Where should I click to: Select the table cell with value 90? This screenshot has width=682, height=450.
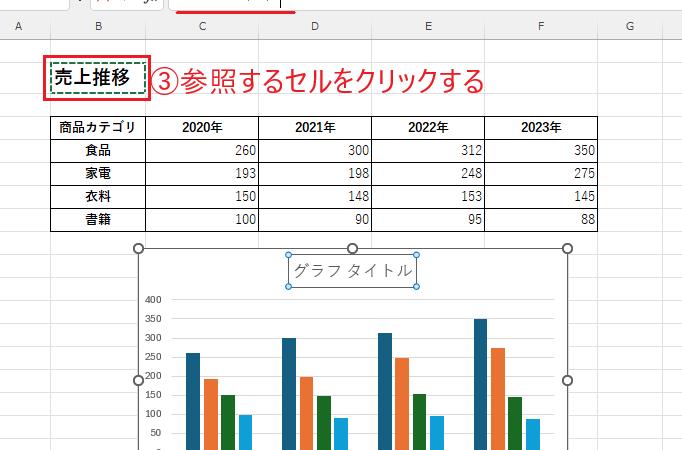(x=315, y=220)
